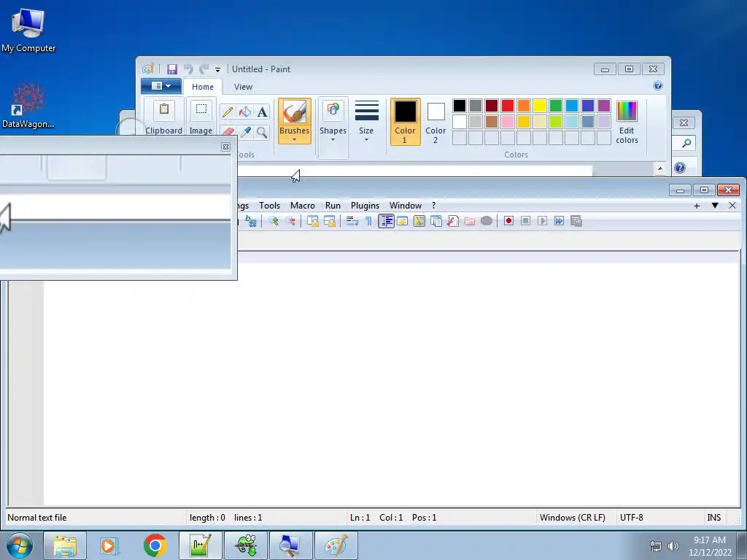Viewport: 747px width, 560px height.
Task: Pick the Color picker eyedropper tool
Action: pos(245,132)
